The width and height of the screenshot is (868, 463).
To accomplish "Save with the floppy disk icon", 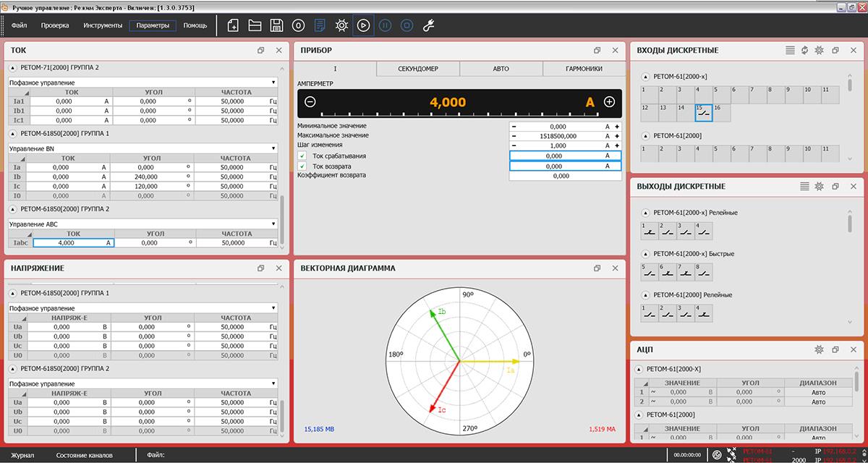I will click(x=276, y=25).
